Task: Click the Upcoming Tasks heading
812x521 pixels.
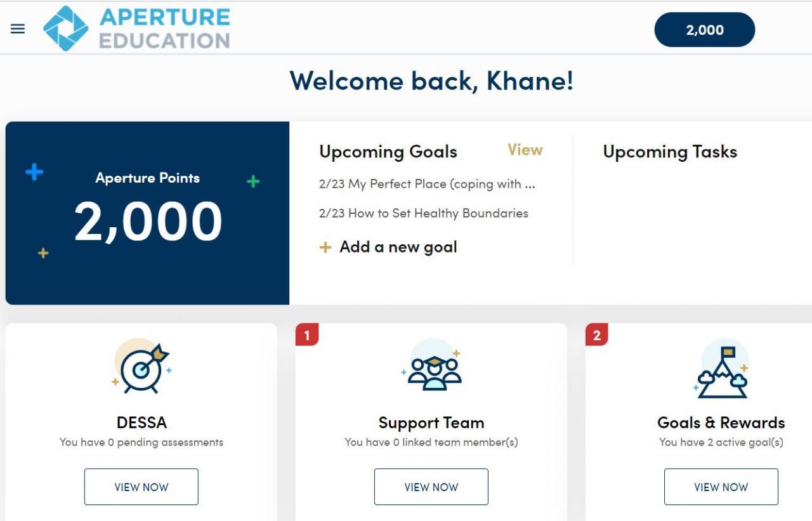Action: [x=670, y=152]
